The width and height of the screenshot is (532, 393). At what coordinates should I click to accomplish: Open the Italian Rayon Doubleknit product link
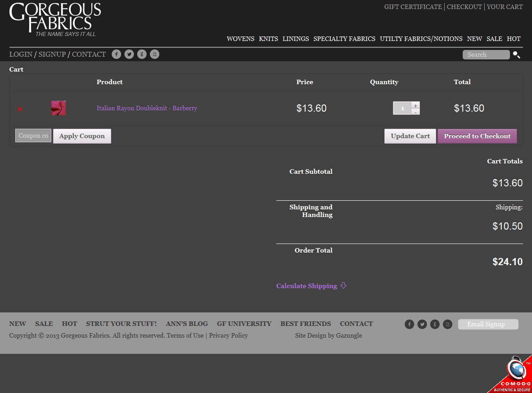[147, 108]
